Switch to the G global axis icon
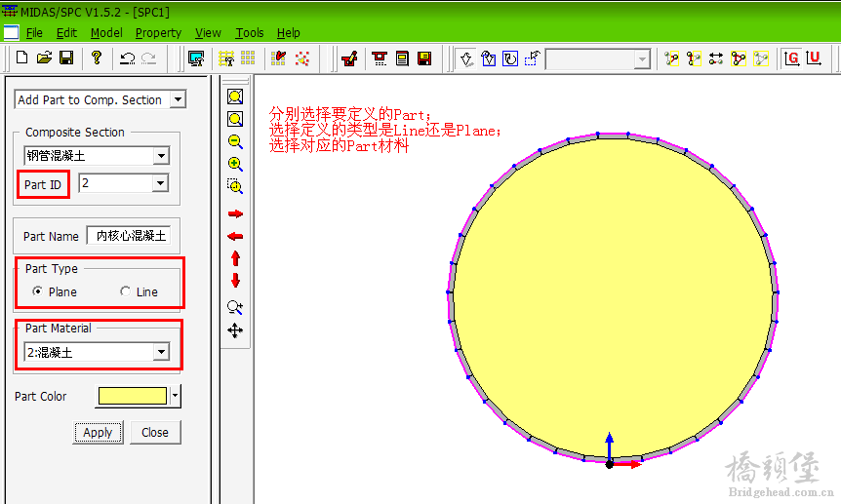This screenshot has height=504, width=841. [791, 58]
